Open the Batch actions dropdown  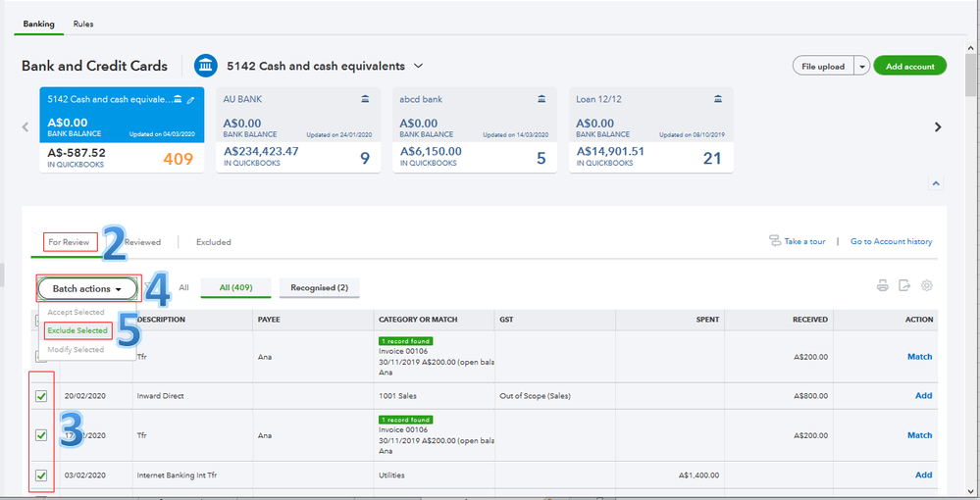87,289
